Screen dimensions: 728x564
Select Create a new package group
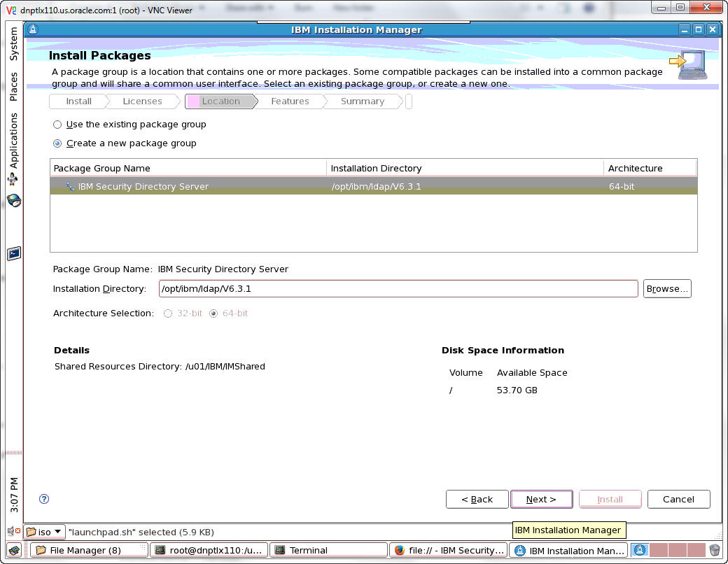(125, 143)
